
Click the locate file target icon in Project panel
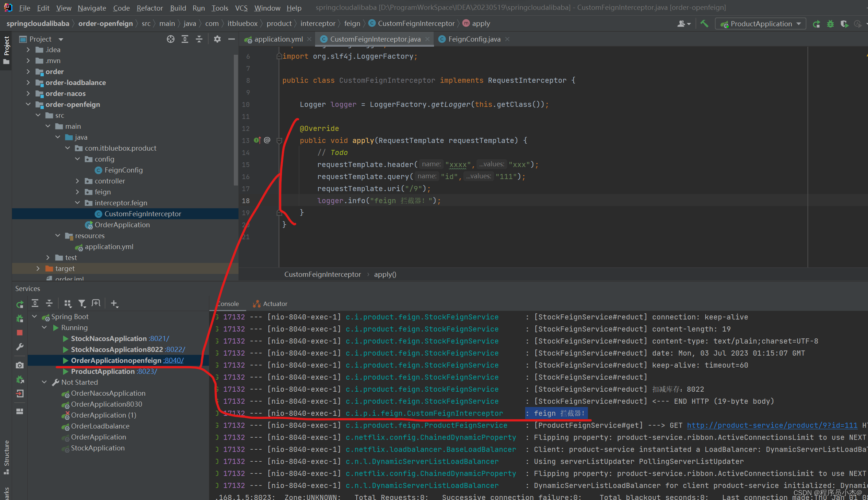point(170,39)
